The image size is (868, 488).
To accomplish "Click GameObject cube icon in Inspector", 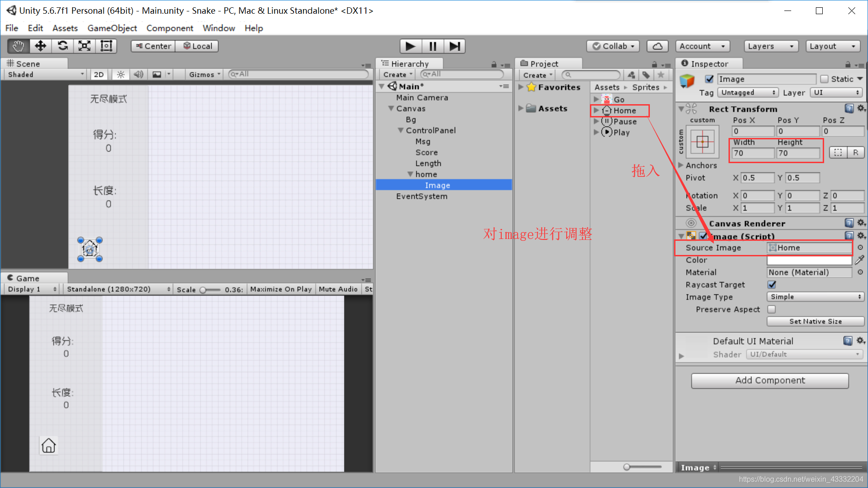I will click(687, 81).
